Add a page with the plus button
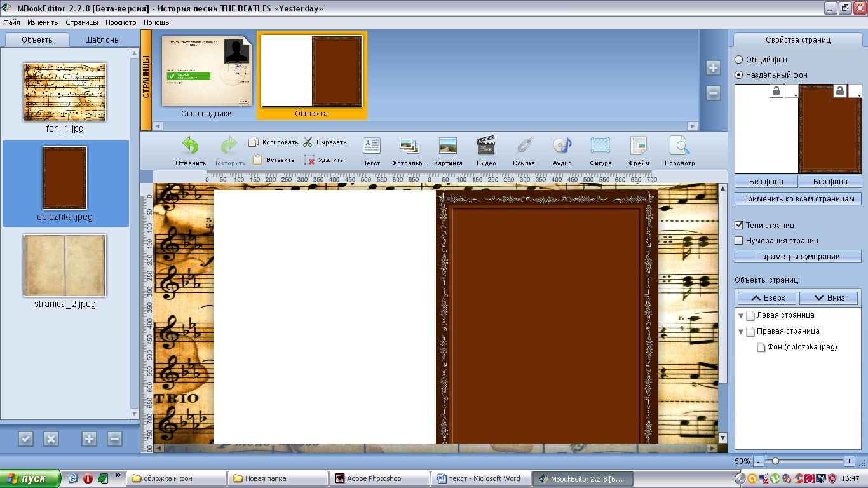The width and height of the screenshot is (868, 488). click(x=713, y=68)
